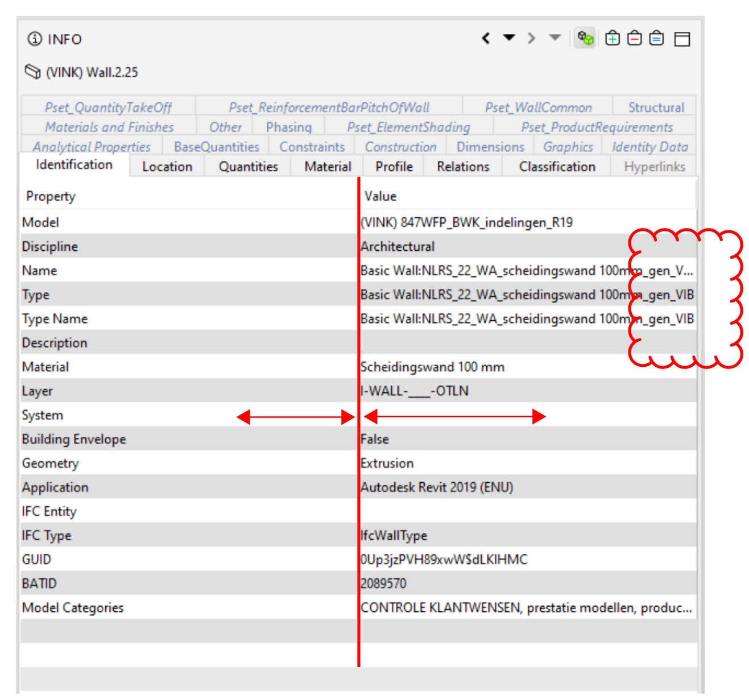Open the Materials and Finishes tab
Viewport: 749px width, 700px height.
point(109,127)
